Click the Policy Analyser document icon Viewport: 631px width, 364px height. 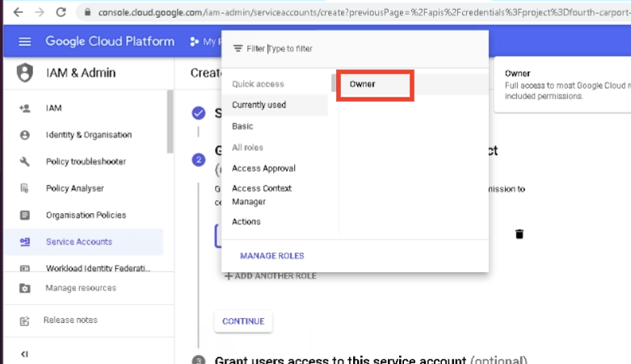point(24,188)
